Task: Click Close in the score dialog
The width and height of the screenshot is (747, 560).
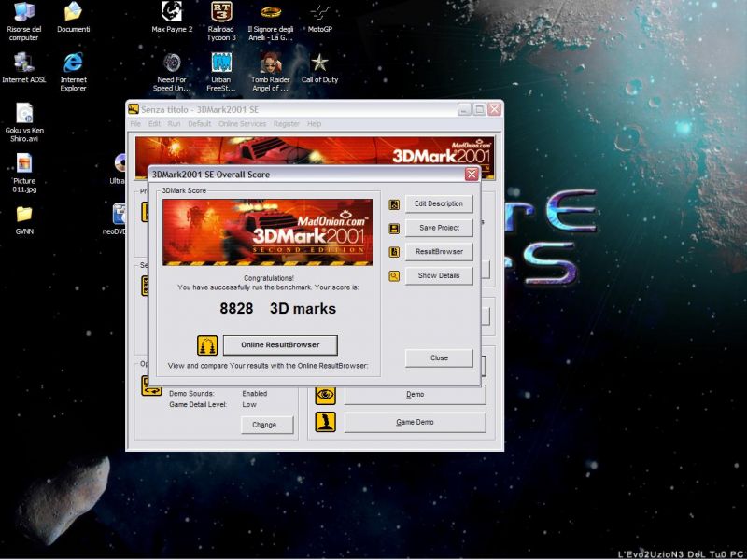Action: [439, 358]
